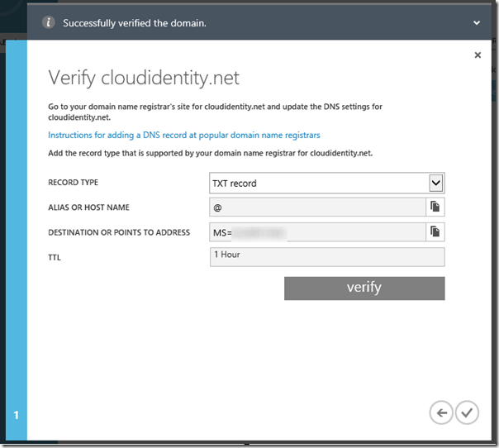499x448 pixels.
Task: Click the 'ALIAS OR HOST NAME' label
Action: coord(88,207)
